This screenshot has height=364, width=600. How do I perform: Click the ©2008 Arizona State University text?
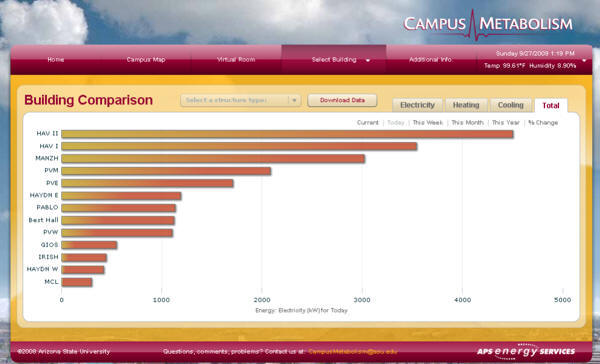(63, 351)
